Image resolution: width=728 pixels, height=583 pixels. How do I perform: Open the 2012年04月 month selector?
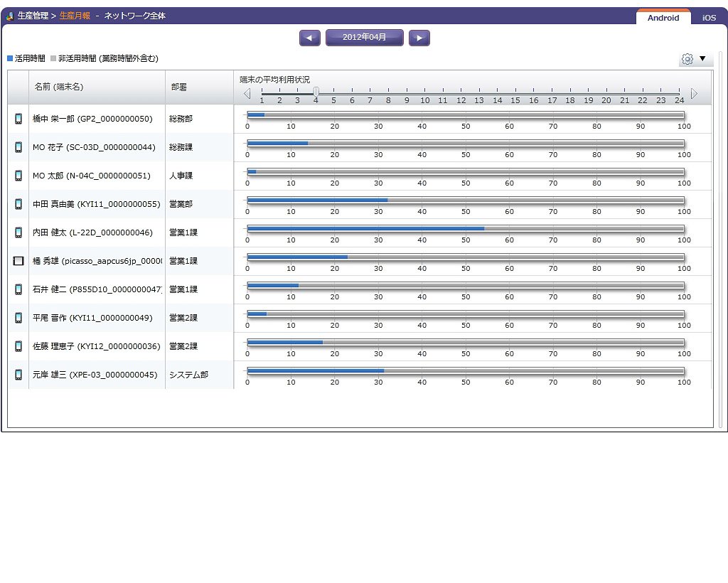pos(365,37)
